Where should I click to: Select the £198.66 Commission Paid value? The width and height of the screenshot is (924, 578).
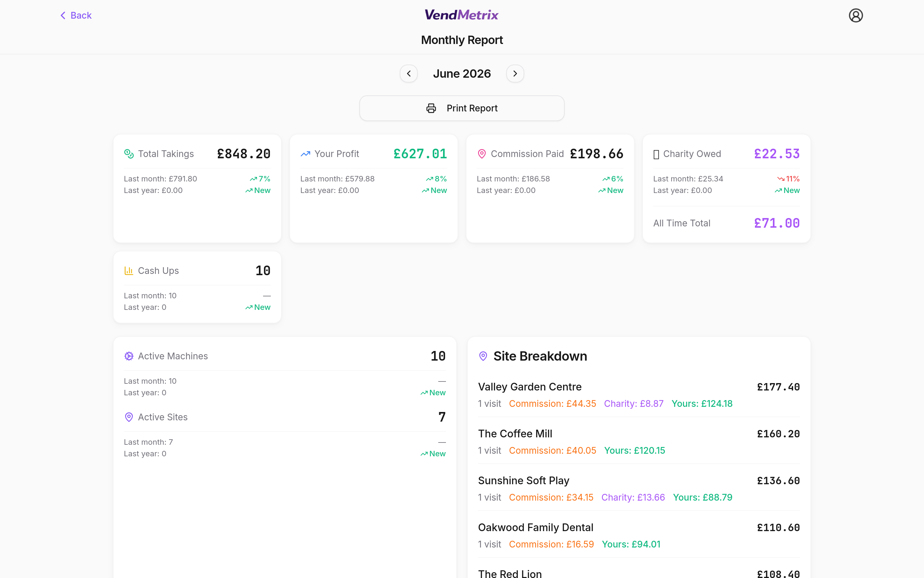point(596,154)
